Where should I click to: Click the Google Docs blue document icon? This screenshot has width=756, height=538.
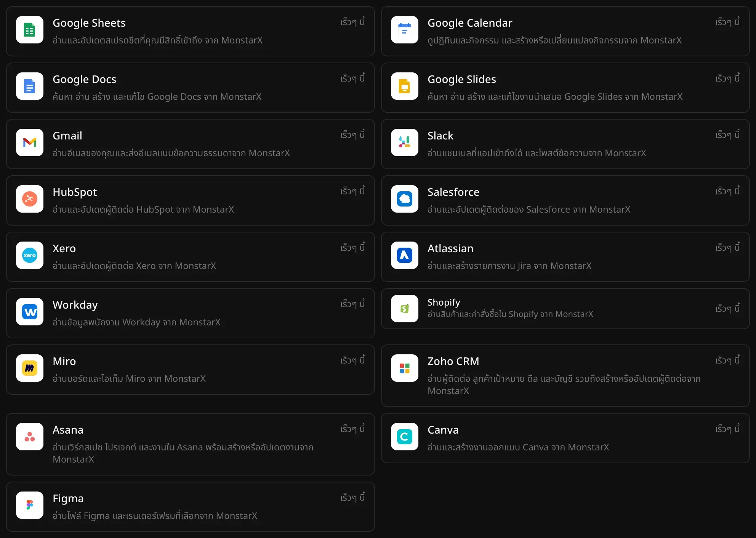click(30, 86)
